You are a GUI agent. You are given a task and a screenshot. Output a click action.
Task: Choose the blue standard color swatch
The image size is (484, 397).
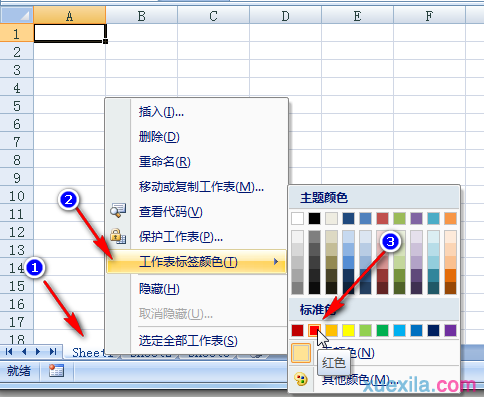pos(416,330)
